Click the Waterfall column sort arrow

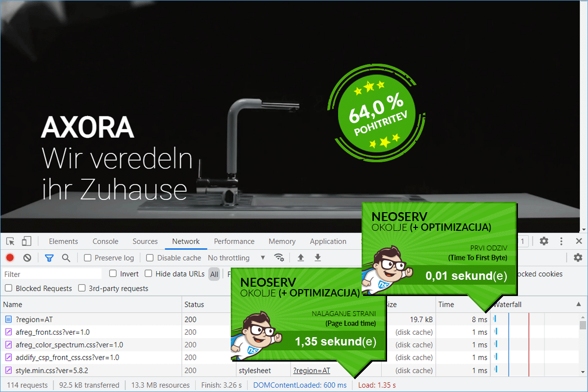tap(578, 304)
